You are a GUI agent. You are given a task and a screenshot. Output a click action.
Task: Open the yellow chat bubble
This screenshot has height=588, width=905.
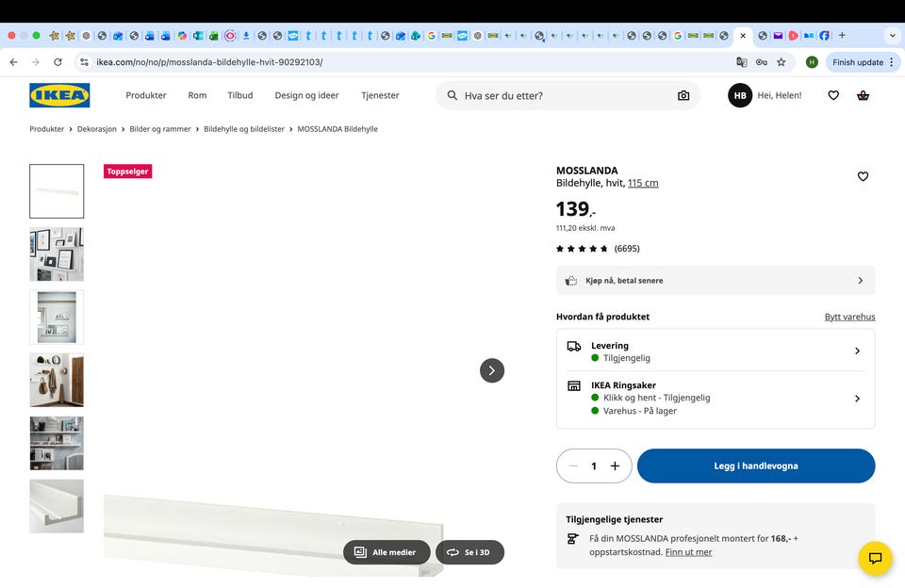875,558
